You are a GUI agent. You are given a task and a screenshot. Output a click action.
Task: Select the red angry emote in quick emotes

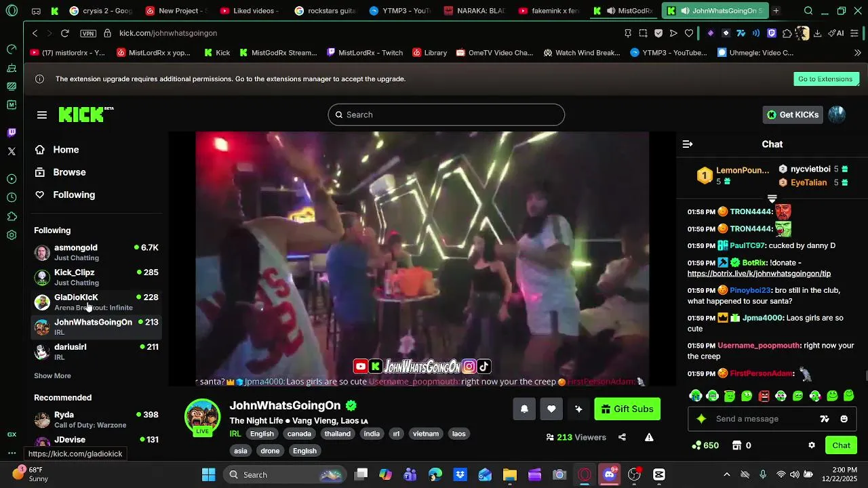pos(764,396)
